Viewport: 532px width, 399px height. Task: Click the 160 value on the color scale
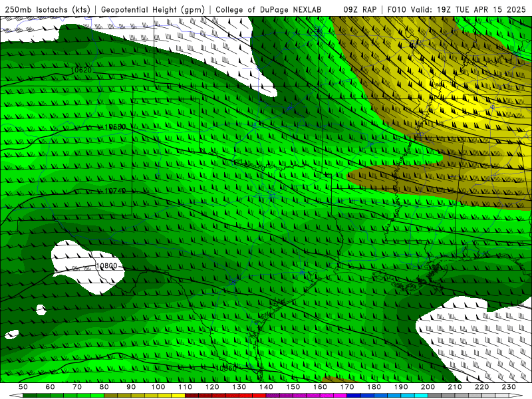[320, 387]
